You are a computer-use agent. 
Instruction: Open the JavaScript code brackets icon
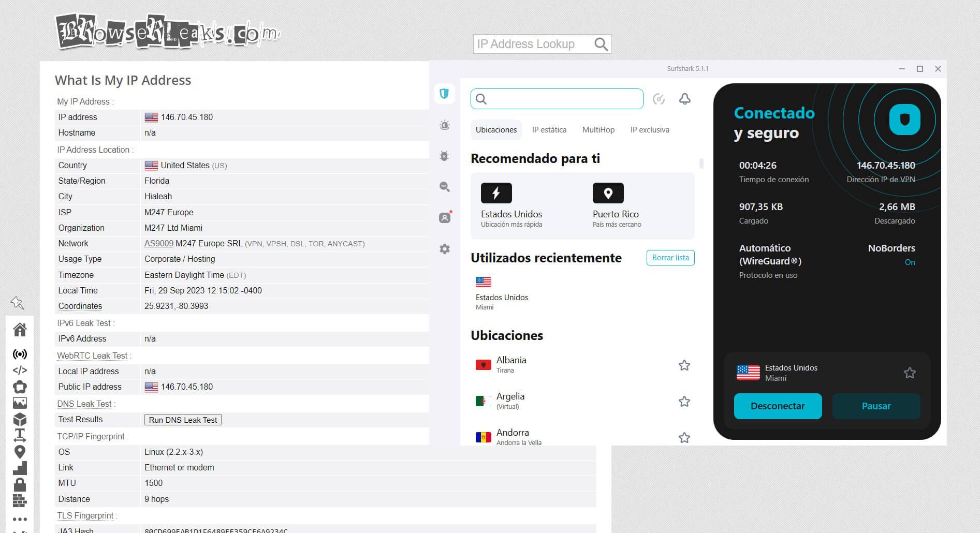point(20,370)
